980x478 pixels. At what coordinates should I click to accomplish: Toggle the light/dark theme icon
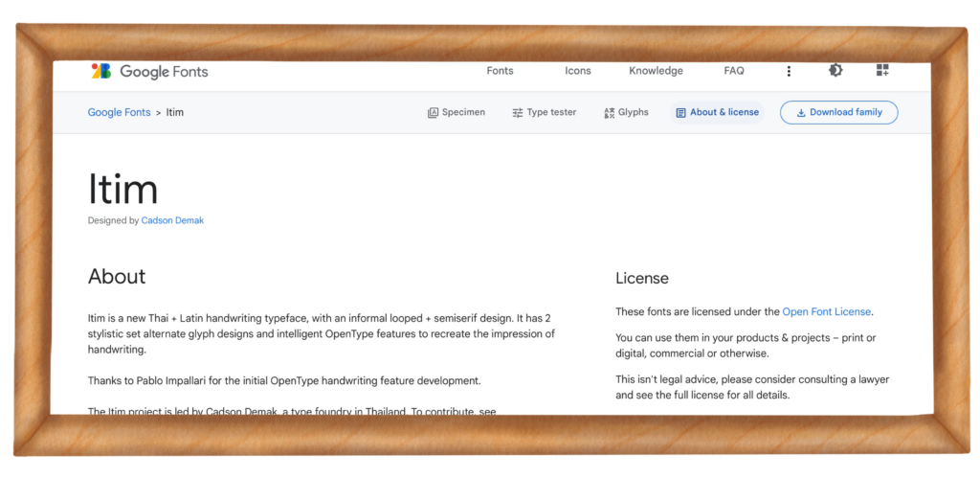point(835,71)
